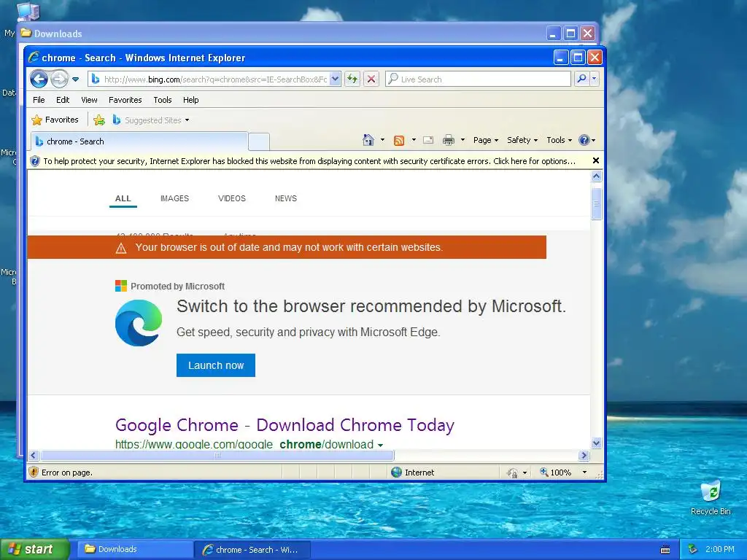This screenshot has width=747, height=560.
Task: Click the Home page icon
Action: 368,140
